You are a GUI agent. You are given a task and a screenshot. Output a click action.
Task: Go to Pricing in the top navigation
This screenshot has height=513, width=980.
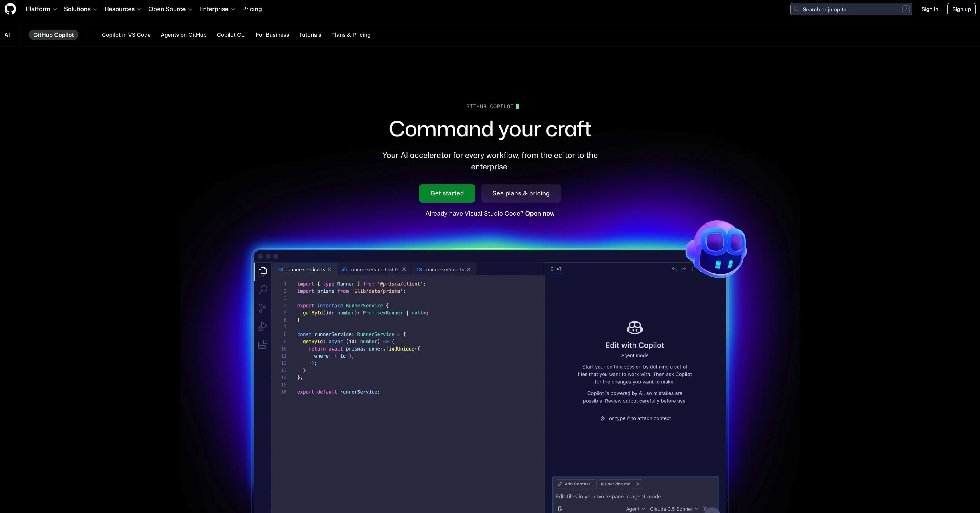point(252,9)
